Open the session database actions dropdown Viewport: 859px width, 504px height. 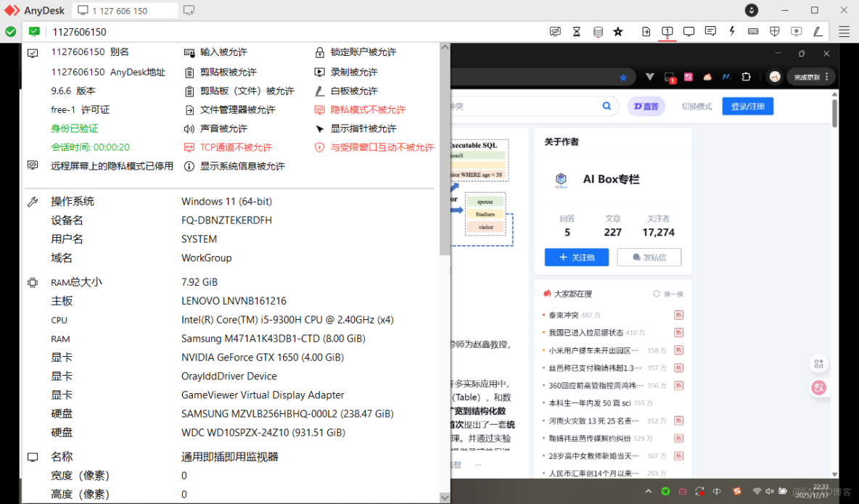point(597,31)
